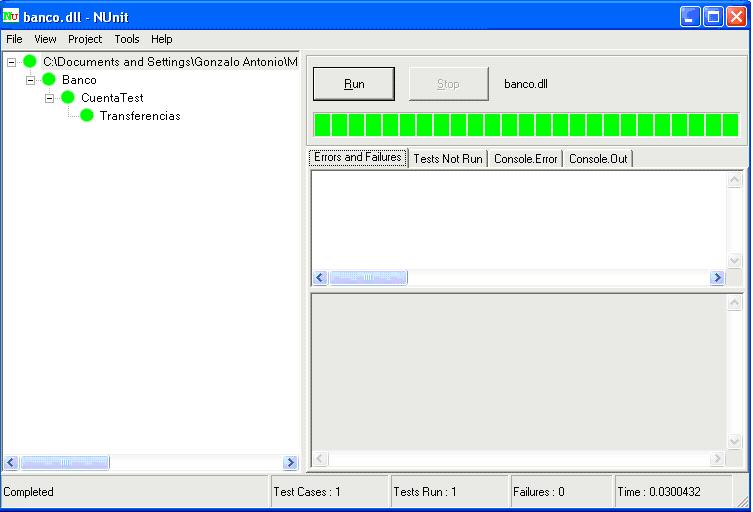Click errors list scroll right arrow
The width and height of the screenshot is (753, 512).
point(717,278)
